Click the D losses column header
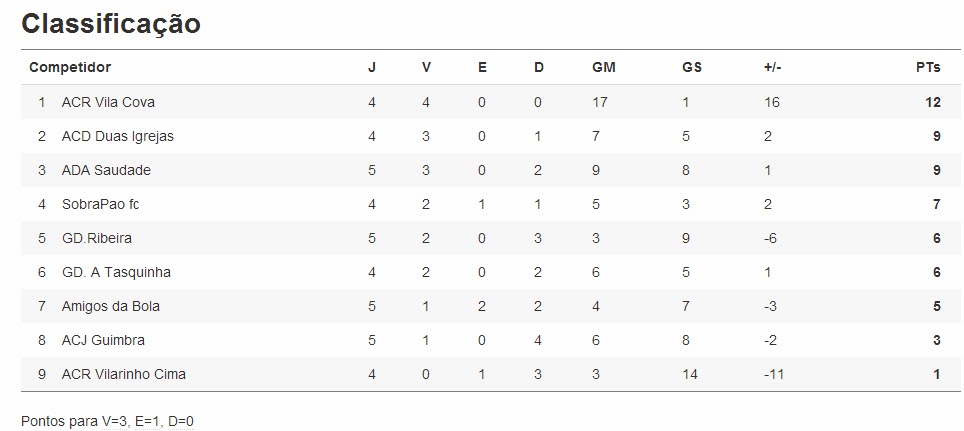This screenshot has width=964, height=431. [538, 67]
